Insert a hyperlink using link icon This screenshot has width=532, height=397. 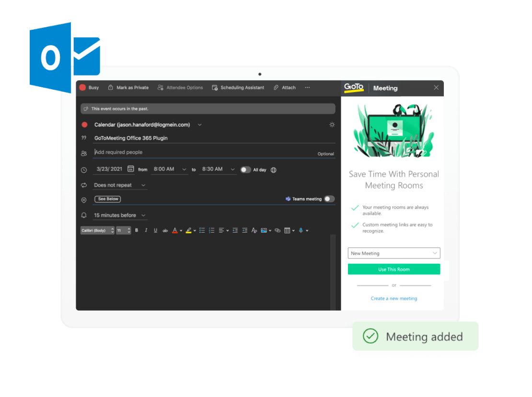(x=278, y=231)
